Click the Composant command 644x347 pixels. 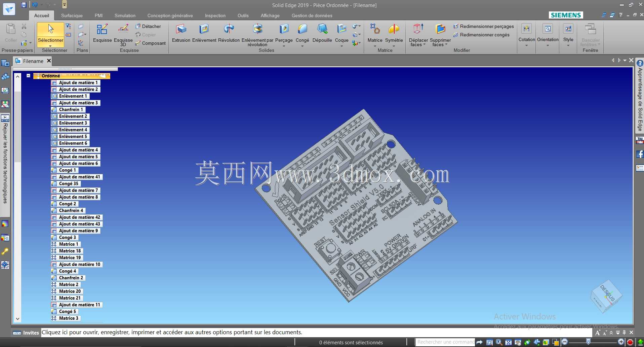(150, 43)
